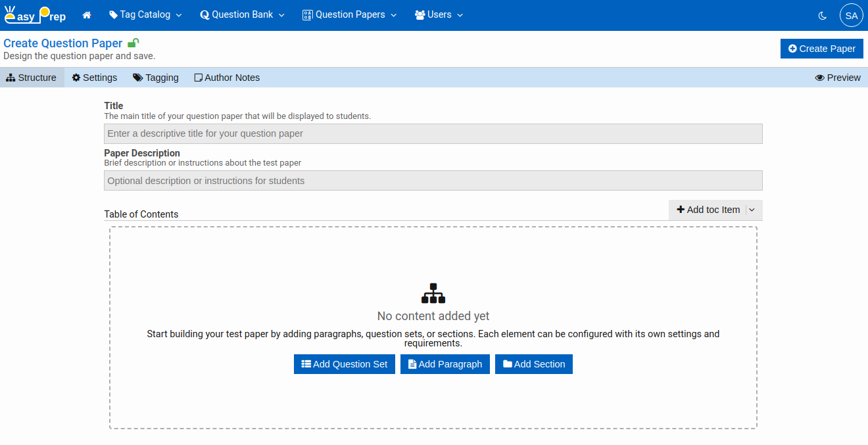Open the Tag Catalog dropdown menu

click(x=145, y=15)
